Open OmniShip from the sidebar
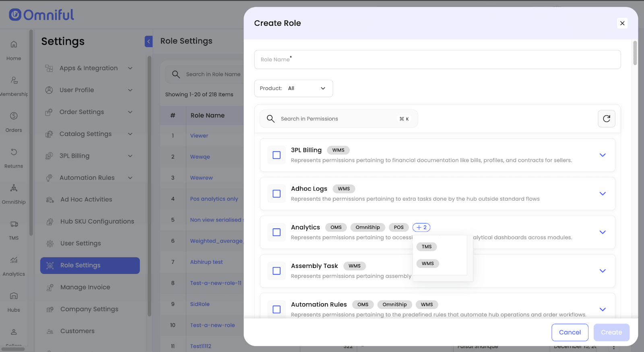The height and width of the screenshot is (352, 644). (x=14, y=188)
